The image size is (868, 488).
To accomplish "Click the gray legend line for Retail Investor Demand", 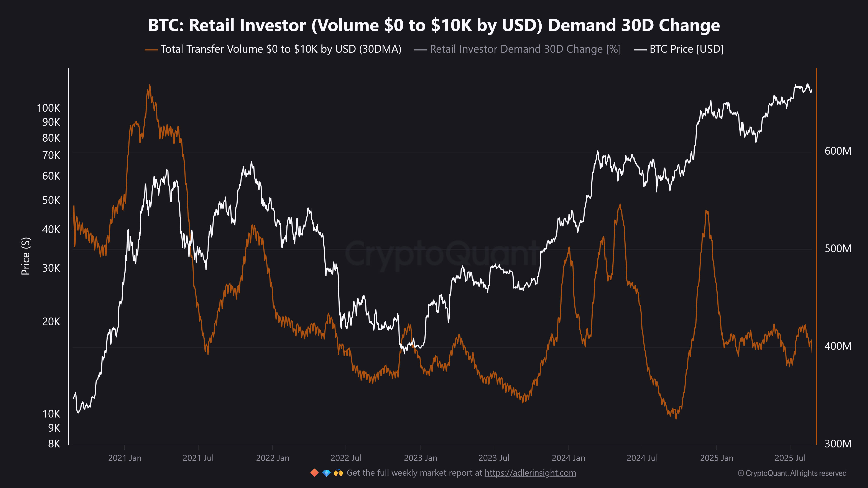I will pos(421,50).
